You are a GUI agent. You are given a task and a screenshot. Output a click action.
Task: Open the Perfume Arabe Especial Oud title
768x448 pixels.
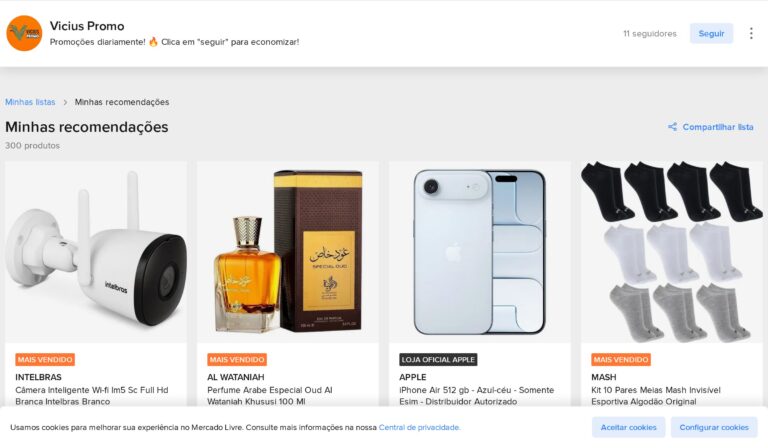point(269,396)
